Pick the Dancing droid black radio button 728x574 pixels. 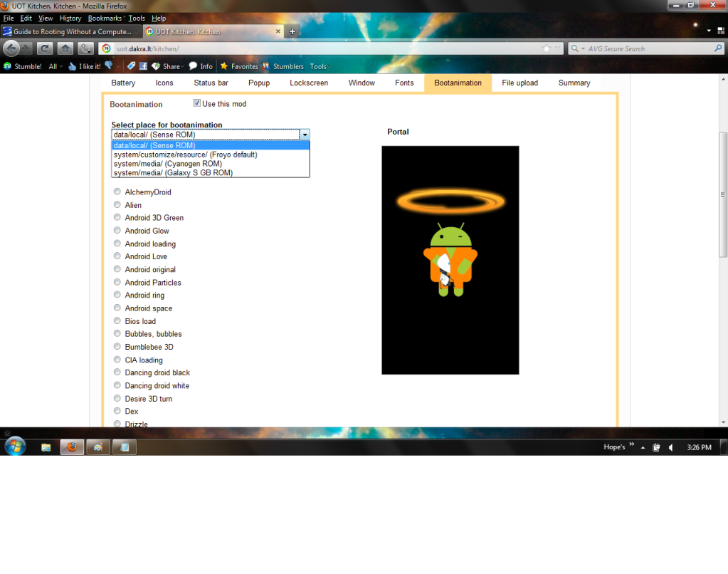(x=117, y=372)
